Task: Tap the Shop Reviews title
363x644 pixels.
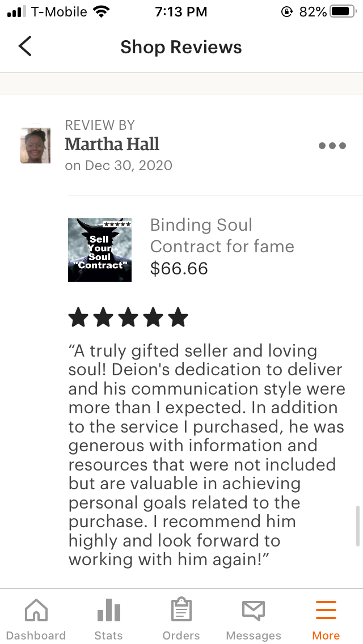Action: [181, 47]
